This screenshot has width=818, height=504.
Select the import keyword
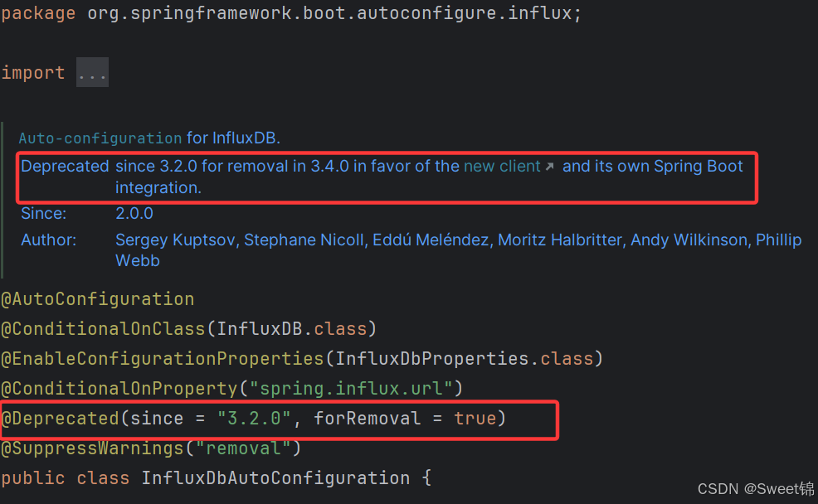(x=33, y=73)
